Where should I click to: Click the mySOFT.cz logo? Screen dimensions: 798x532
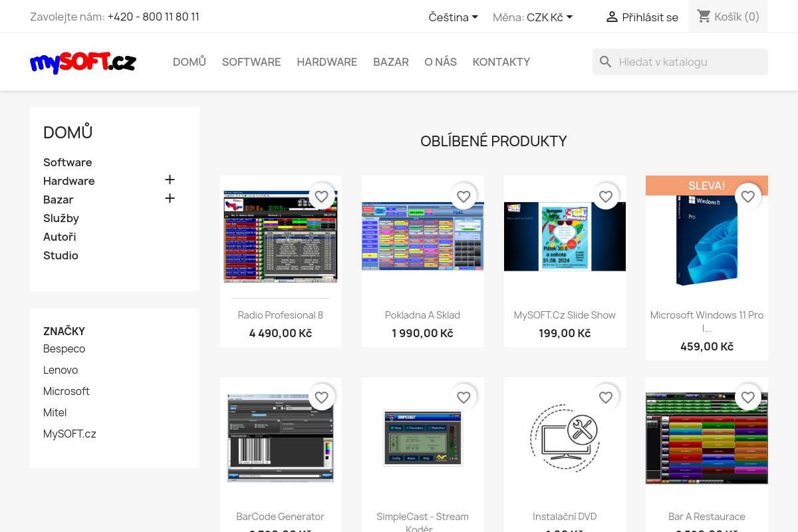coord(82,63)
